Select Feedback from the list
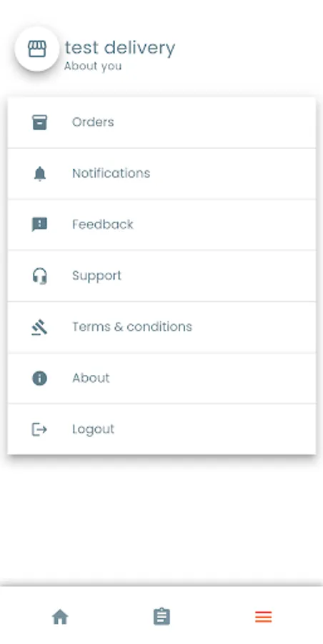The width and height of the screenshot is (323, 644). (161, 225)
